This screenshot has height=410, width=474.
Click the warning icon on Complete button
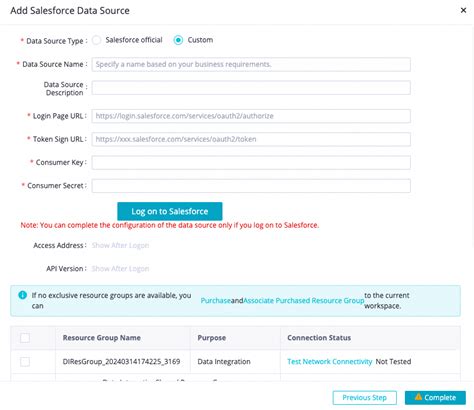pyautogui.click(x=418, y=397)
